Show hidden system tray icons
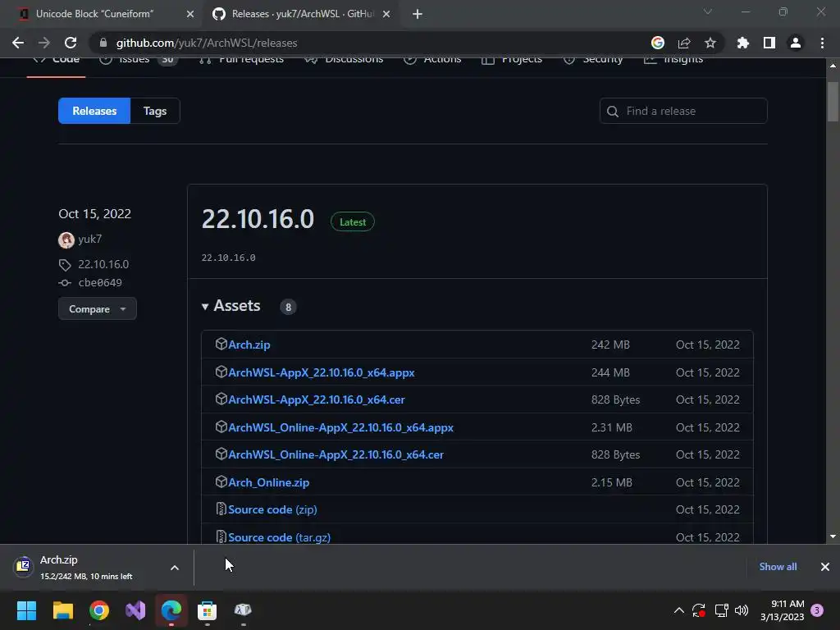The height and width of the screenshot is (630, 840). [x=678, y=610]
